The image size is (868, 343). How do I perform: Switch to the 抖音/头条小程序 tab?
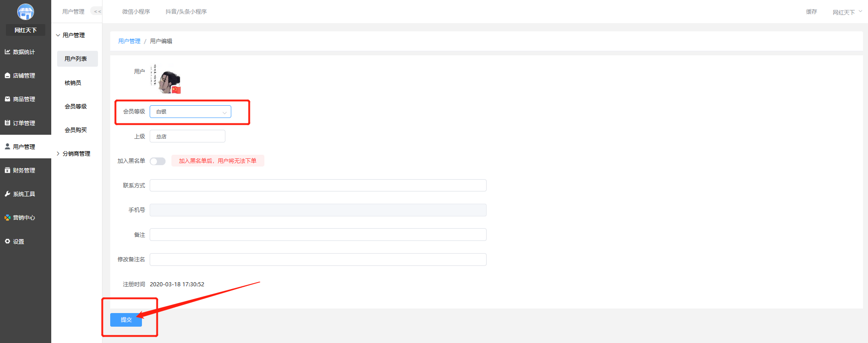[186, 12]
